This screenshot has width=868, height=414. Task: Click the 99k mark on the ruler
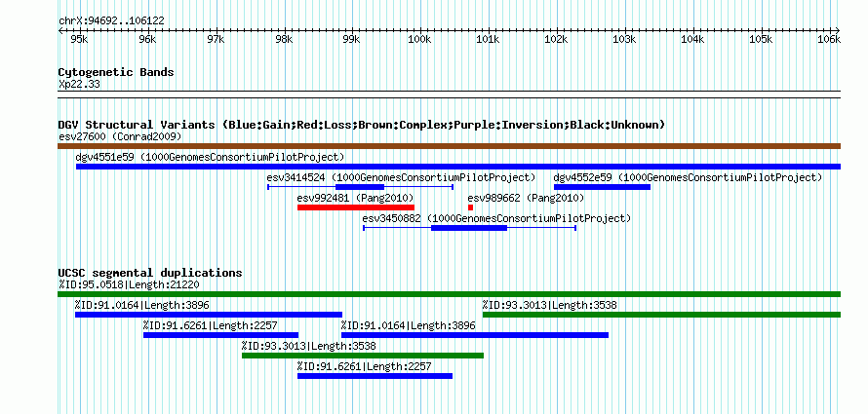tap(351, 39)
